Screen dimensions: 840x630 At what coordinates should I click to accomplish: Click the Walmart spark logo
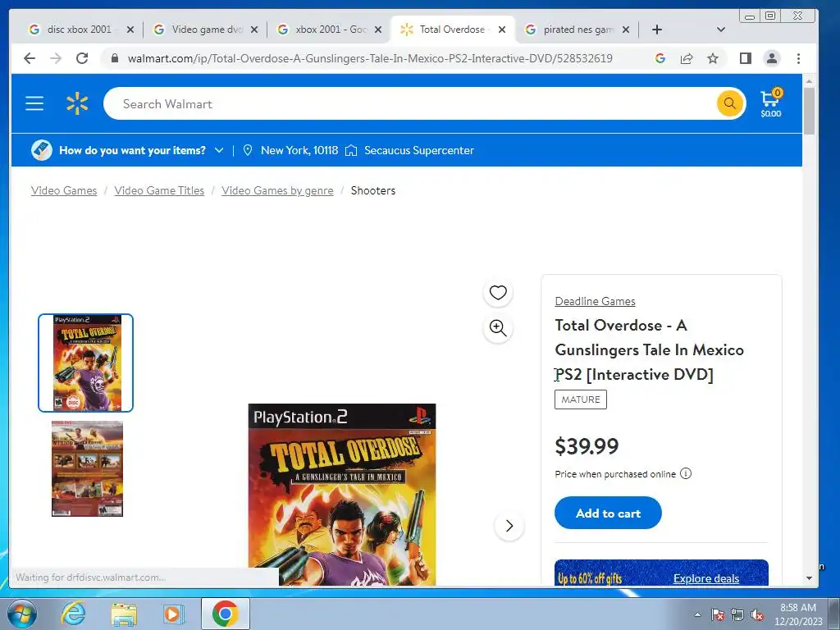coord(77,103)
